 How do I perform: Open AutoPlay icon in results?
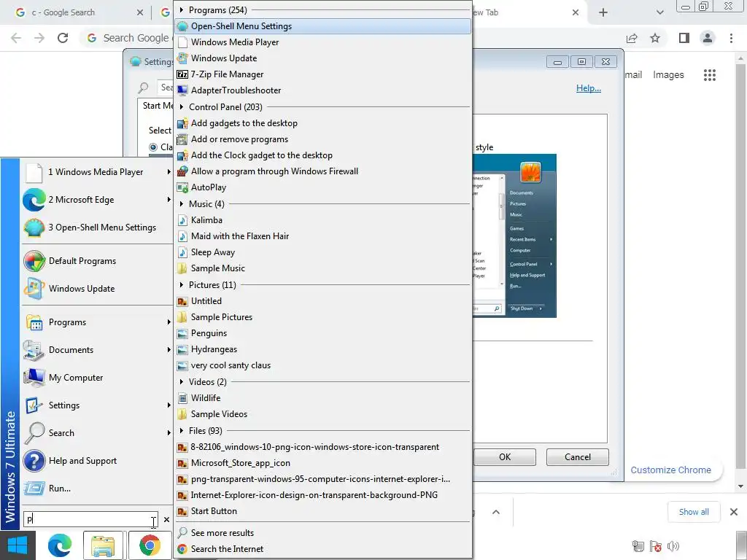coord(182,187)
